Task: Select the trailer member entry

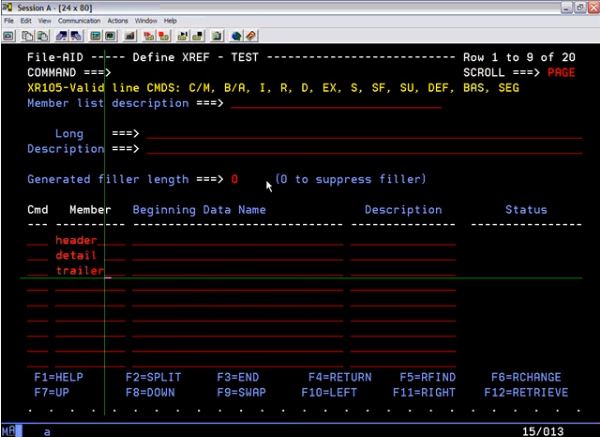Action: 80,271
